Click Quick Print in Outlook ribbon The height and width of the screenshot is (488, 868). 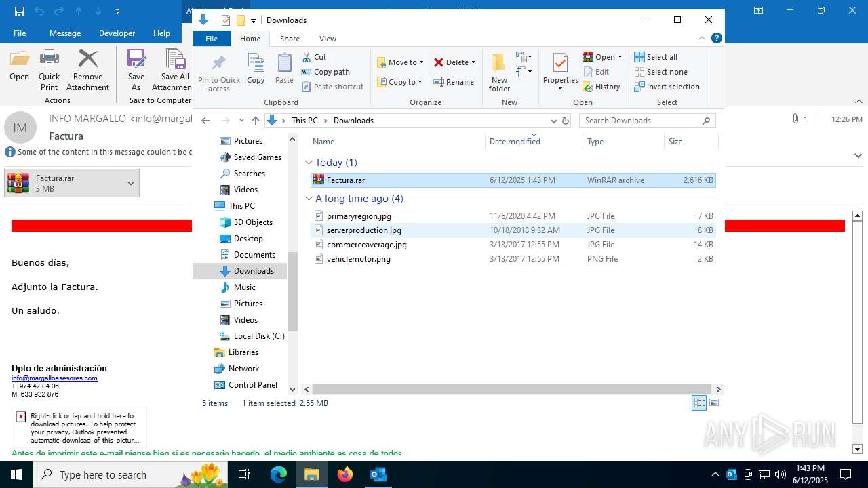coord(49,70)
